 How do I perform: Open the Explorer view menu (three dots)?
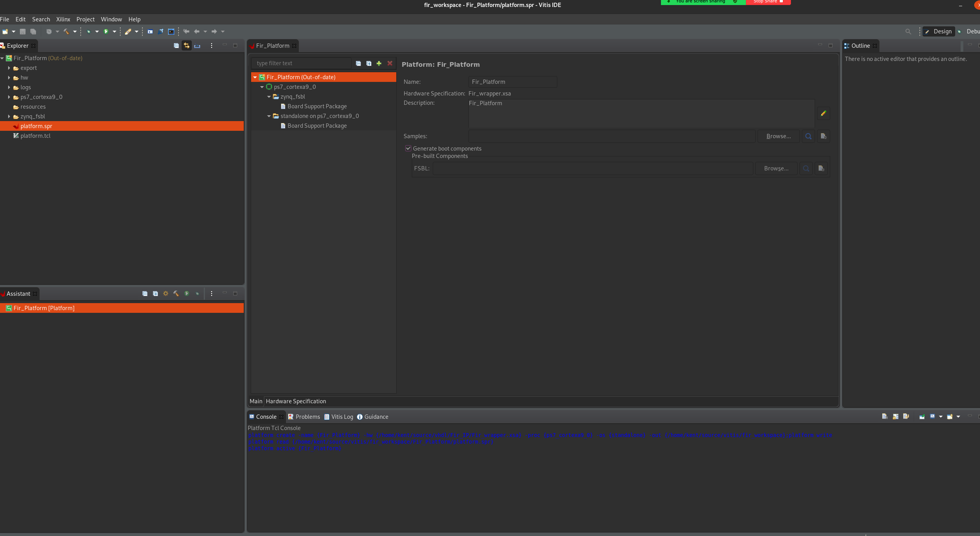(x=212, y=45)
